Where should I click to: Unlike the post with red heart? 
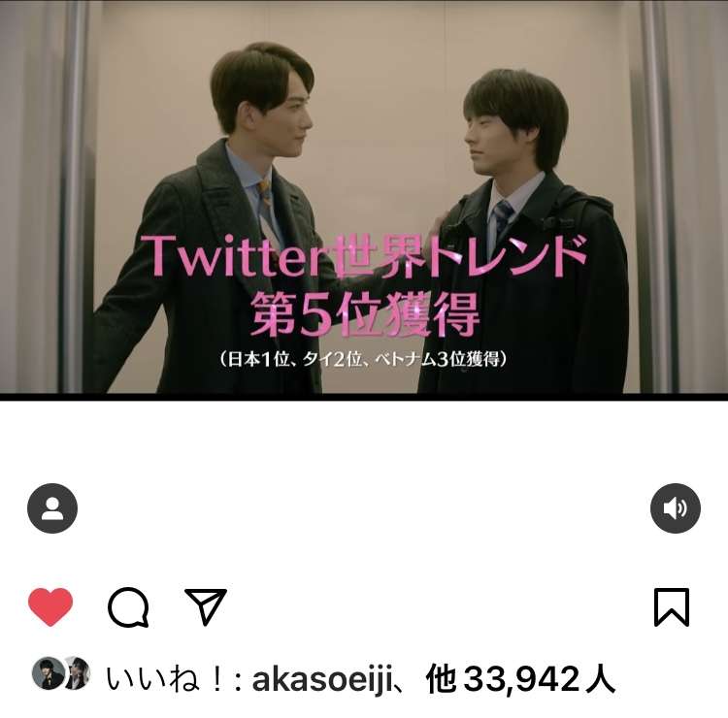(x=50, y=606)
